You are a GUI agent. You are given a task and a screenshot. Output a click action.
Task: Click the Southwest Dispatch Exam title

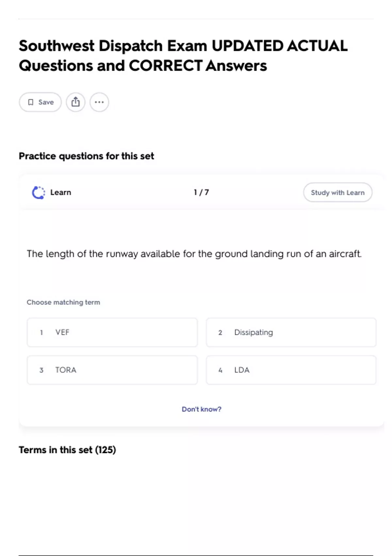(x=183, y=56)
